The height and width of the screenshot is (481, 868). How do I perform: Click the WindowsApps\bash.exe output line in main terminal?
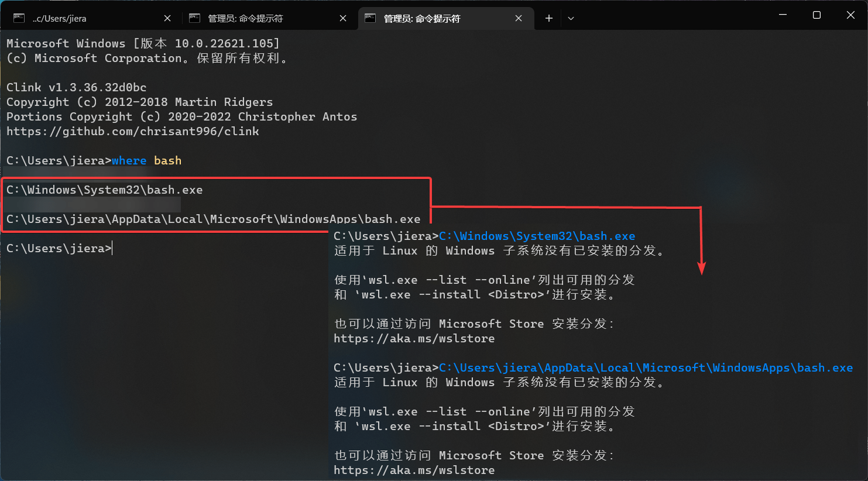[214, 219]
